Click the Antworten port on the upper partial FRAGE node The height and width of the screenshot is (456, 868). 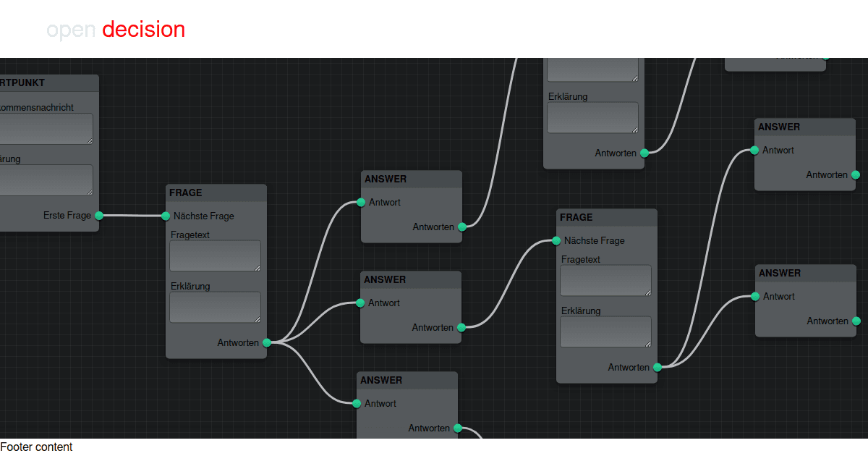(645, 153)
